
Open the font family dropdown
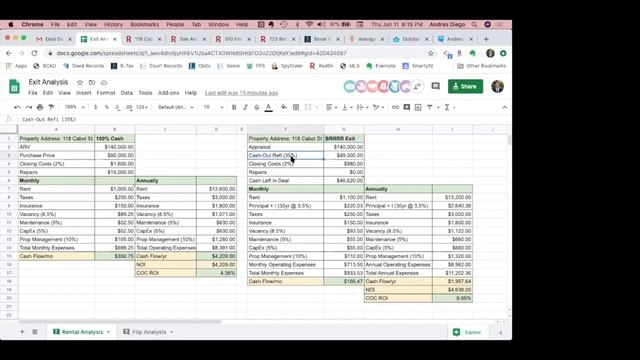pyautogui.click(x=176, y=107)
